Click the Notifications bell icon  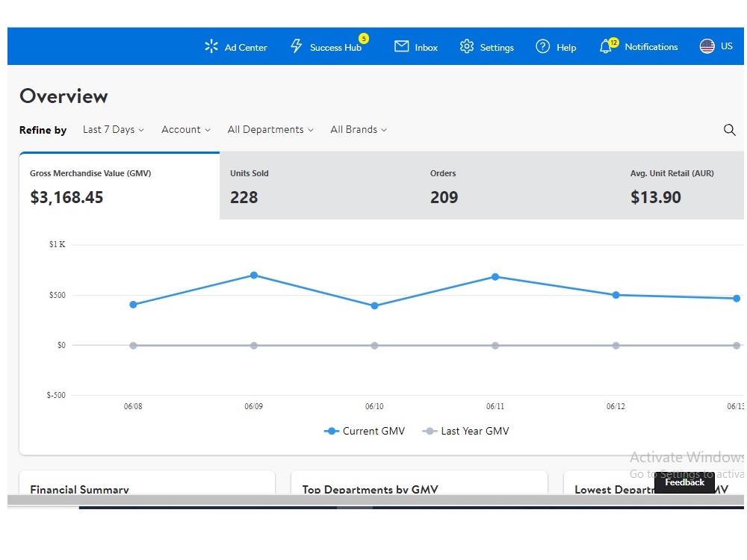click(606, 46)
